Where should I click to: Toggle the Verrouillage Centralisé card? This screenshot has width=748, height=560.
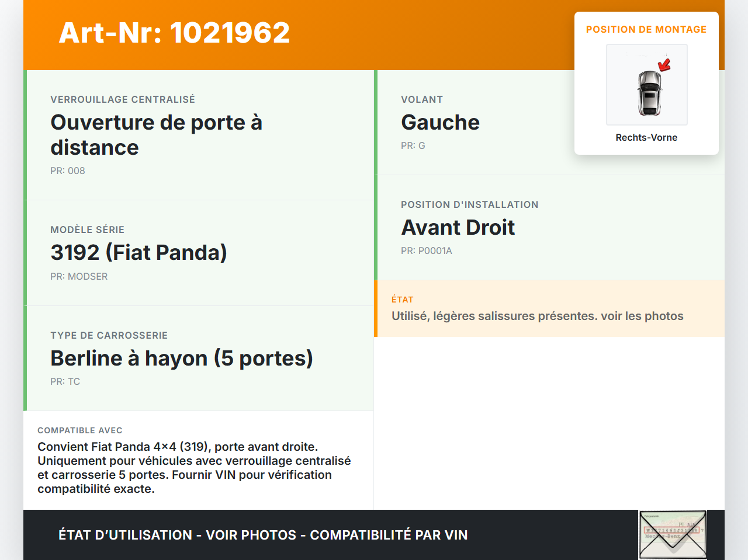click(199, 133)
